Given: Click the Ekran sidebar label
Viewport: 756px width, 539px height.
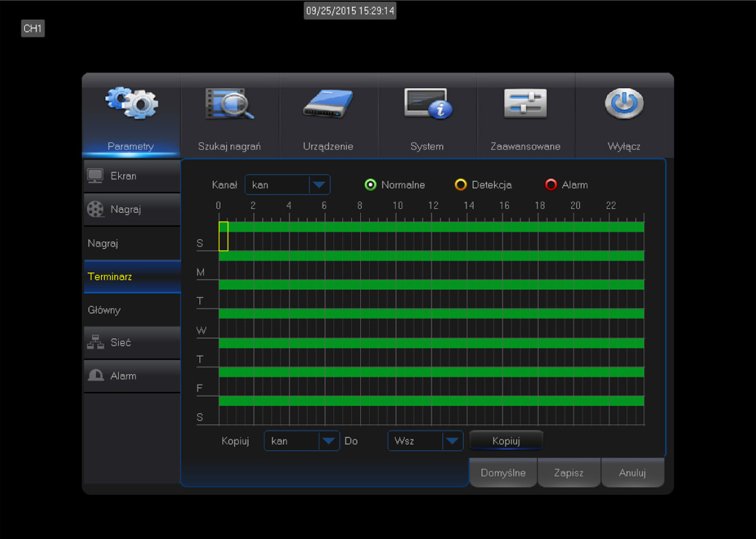Looking at the screenshot, I should coord(124,176).
